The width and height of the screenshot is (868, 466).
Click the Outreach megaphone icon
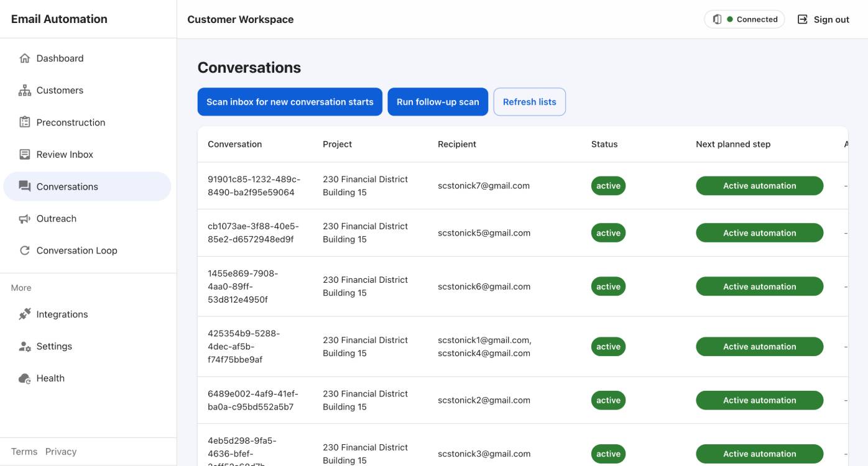click(x=25, y=219)
